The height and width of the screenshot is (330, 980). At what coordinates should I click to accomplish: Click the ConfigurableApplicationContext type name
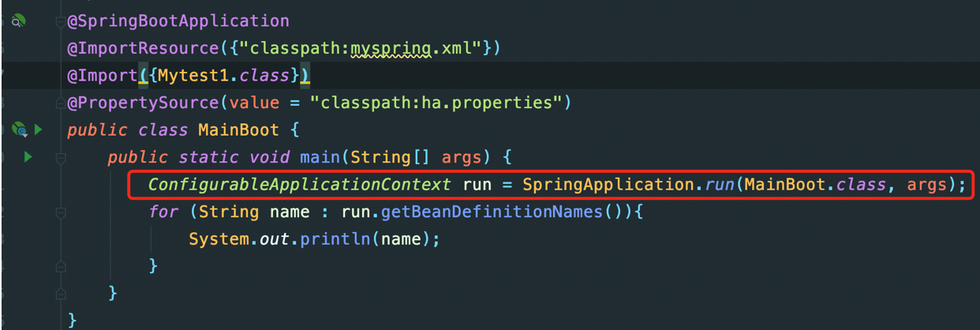click(300, 185)
